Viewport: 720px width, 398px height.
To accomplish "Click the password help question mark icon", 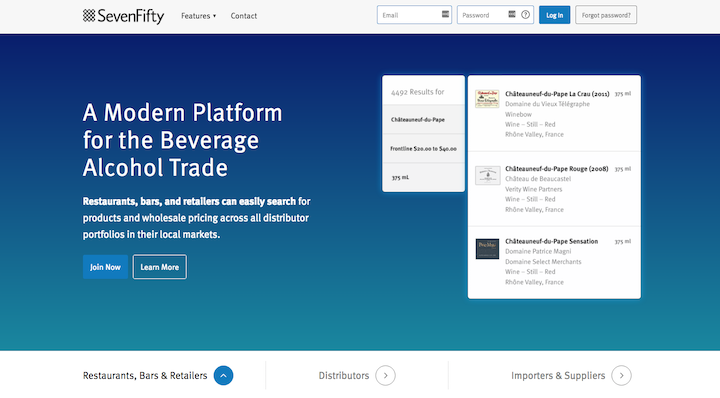I will tap(525, 15).
